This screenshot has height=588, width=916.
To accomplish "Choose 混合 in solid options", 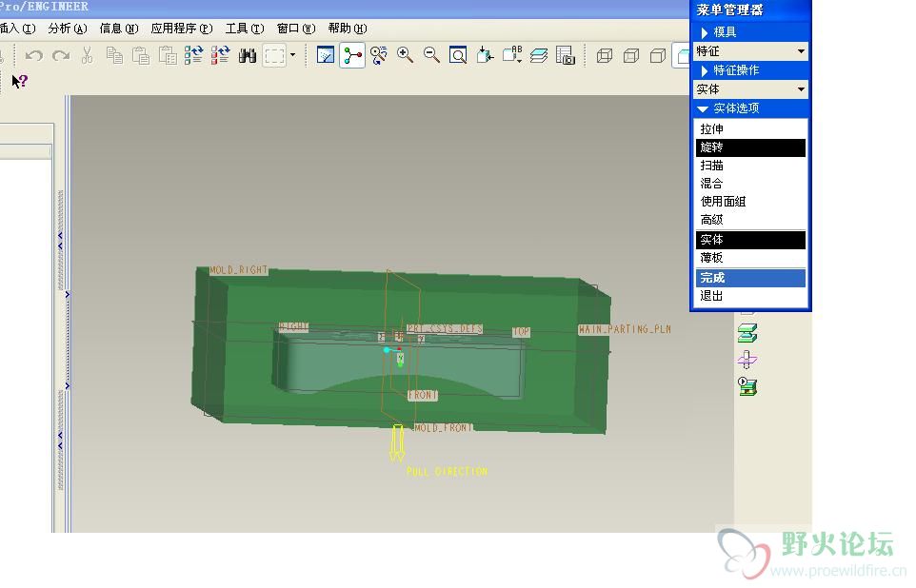I will coord(750,184).
